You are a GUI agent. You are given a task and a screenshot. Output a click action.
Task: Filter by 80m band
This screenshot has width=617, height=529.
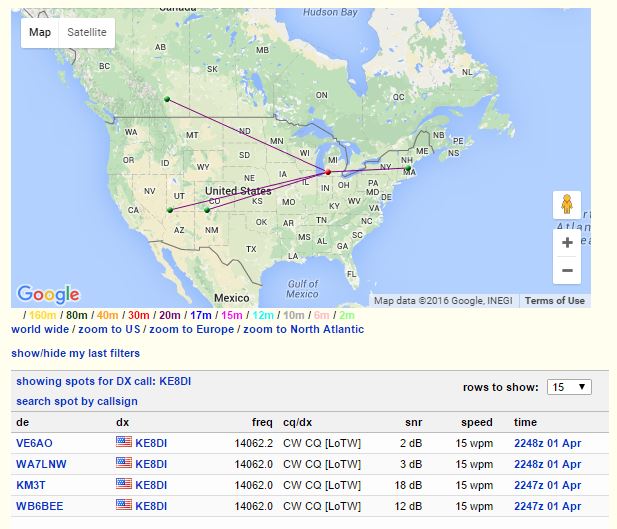[x=76, y=315]
